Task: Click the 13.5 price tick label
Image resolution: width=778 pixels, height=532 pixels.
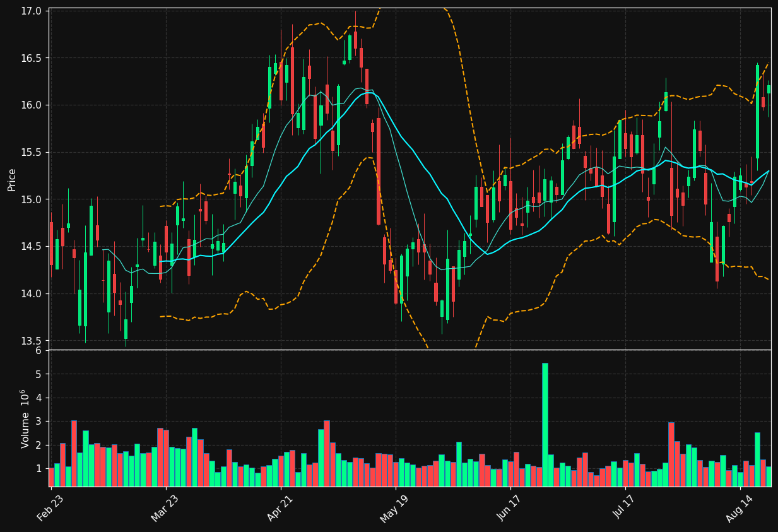Action: point(32,341)
